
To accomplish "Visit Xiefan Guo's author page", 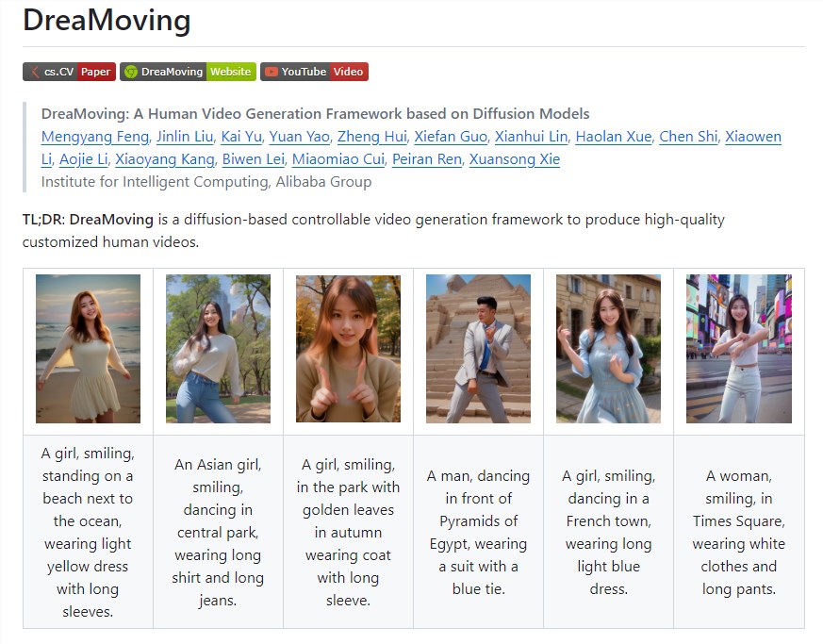I will click(451, 137).
